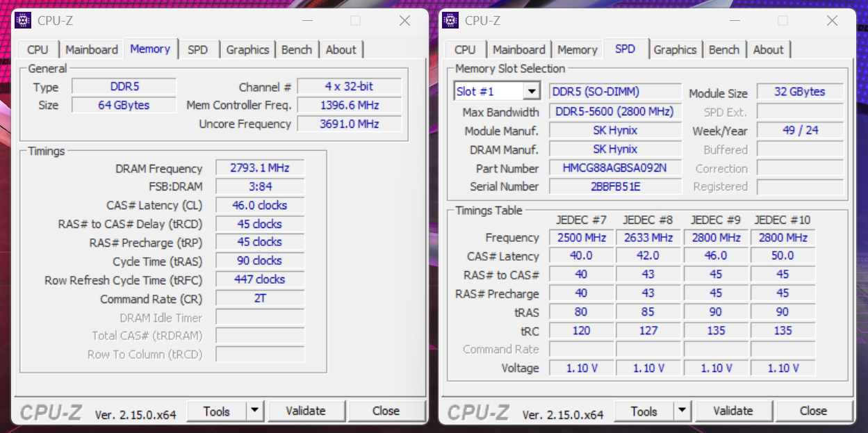Click the SK Hynix module manufacturer field

pyautogui.click(x=615, y=130)
